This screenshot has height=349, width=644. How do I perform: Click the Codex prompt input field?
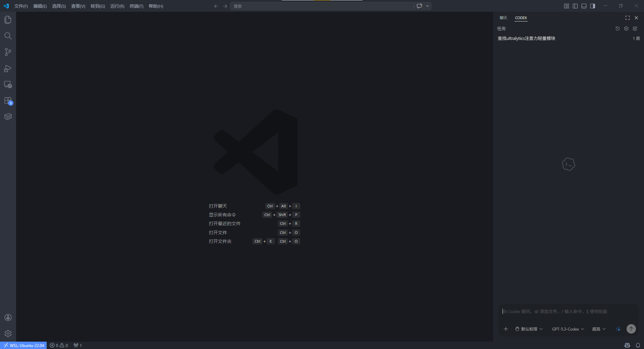(x=567, y=311)
